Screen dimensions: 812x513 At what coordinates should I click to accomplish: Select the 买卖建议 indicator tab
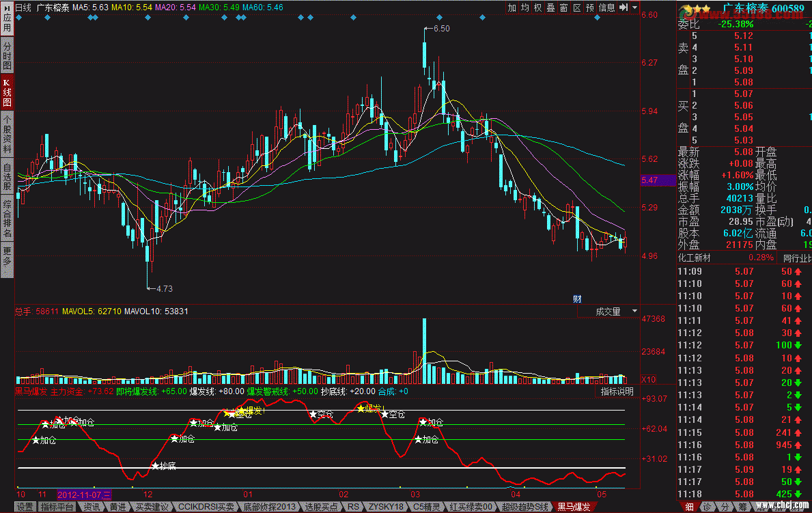(152, 507)
